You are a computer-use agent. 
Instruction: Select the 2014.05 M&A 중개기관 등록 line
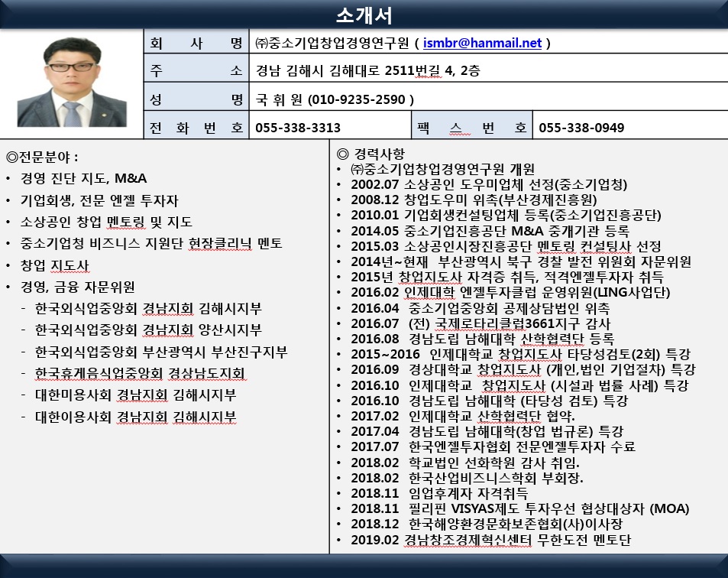click(490, 231)
